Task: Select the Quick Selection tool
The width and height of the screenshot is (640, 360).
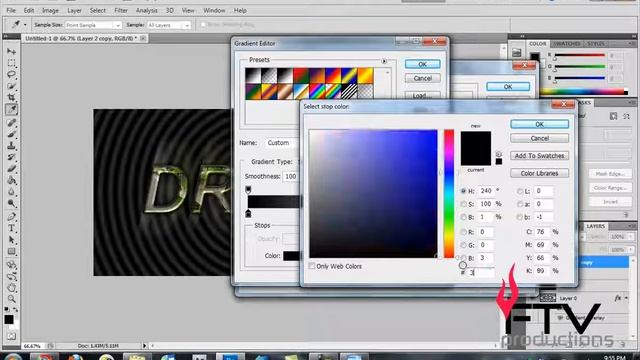Action: [x=11, y=86]
